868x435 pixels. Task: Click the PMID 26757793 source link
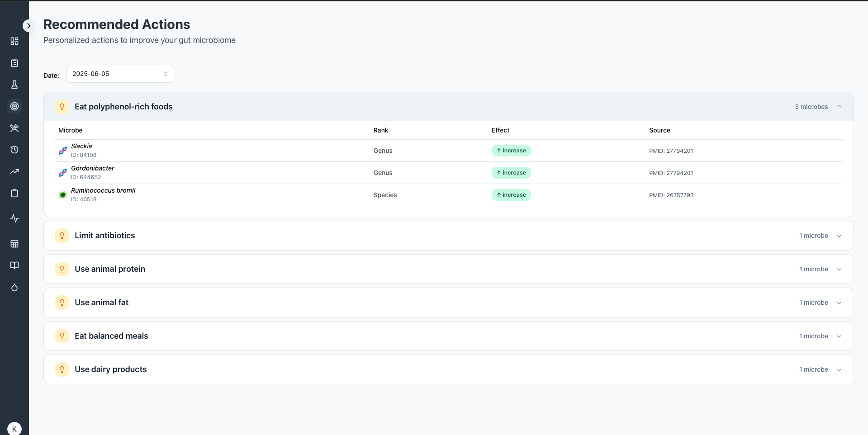click(x=671, y=195)
